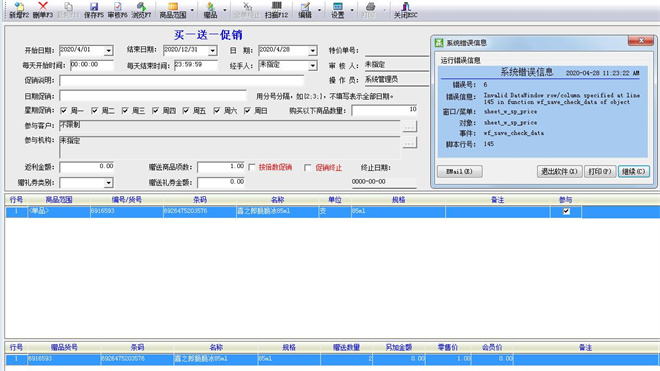Open the 结束日期 date dropdown
The width and height of the screenshot is (660, 371).
[213, 51]
